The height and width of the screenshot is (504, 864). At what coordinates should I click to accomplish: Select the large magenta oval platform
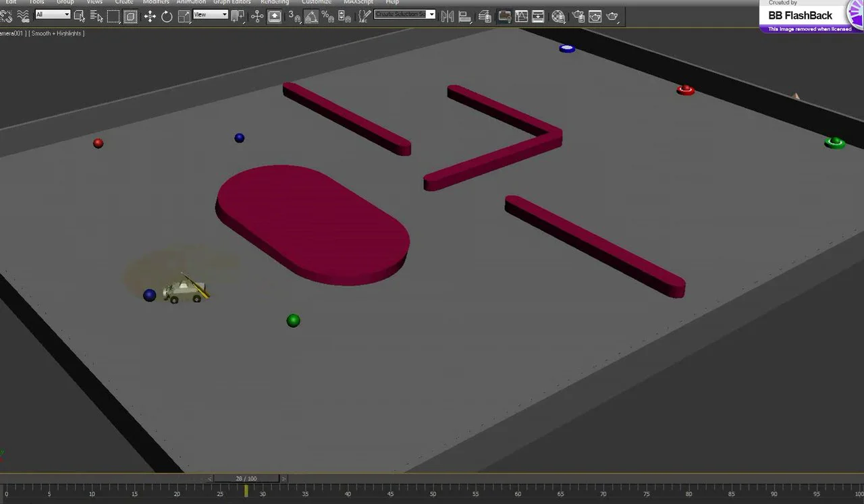(313, 225)
